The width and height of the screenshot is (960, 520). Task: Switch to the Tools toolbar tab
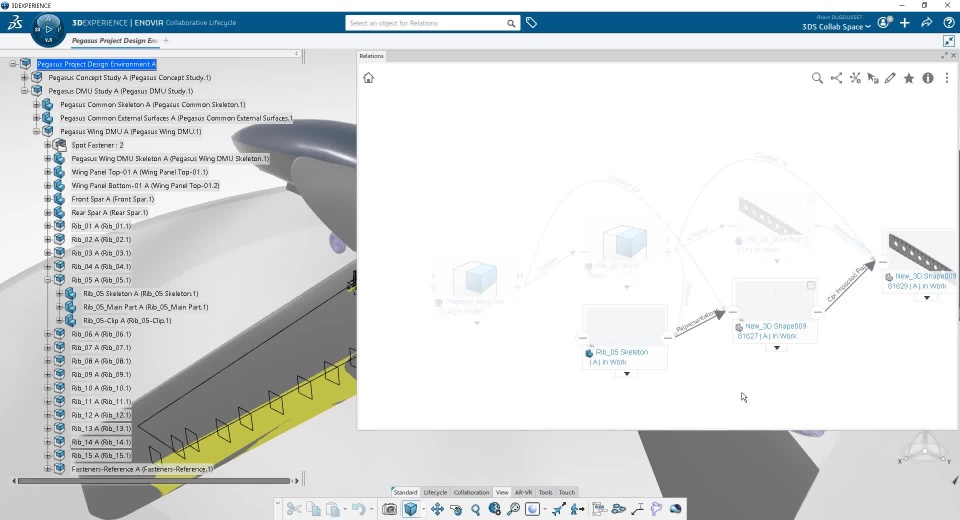click(x=546, y=492)
